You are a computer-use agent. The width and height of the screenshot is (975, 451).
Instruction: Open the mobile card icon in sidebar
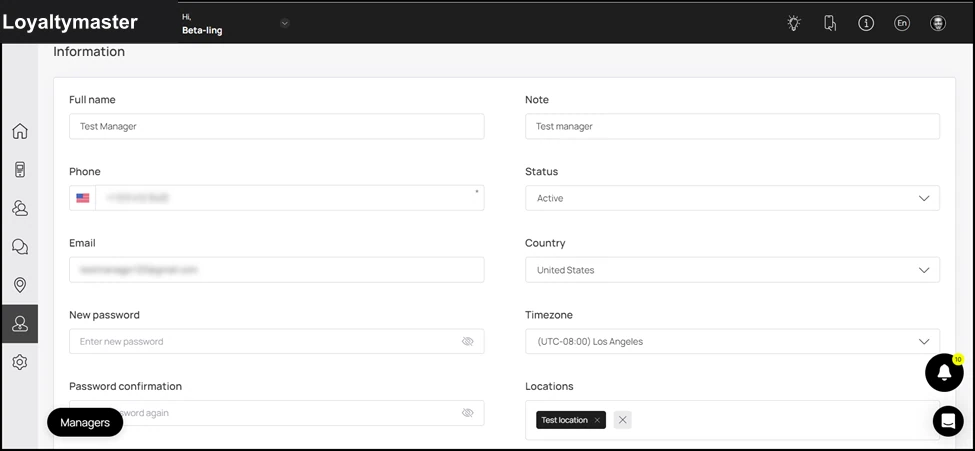20,169
